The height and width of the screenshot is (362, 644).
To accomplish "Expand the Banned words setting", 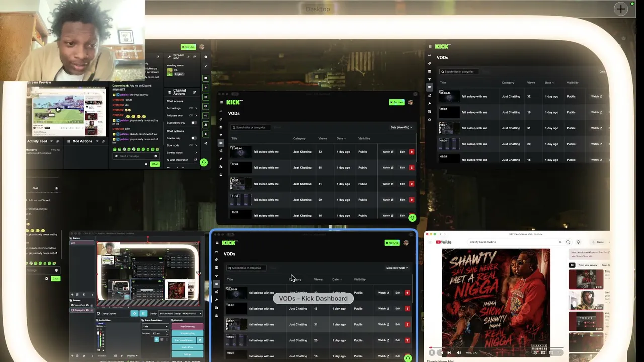I will [196, 153].
